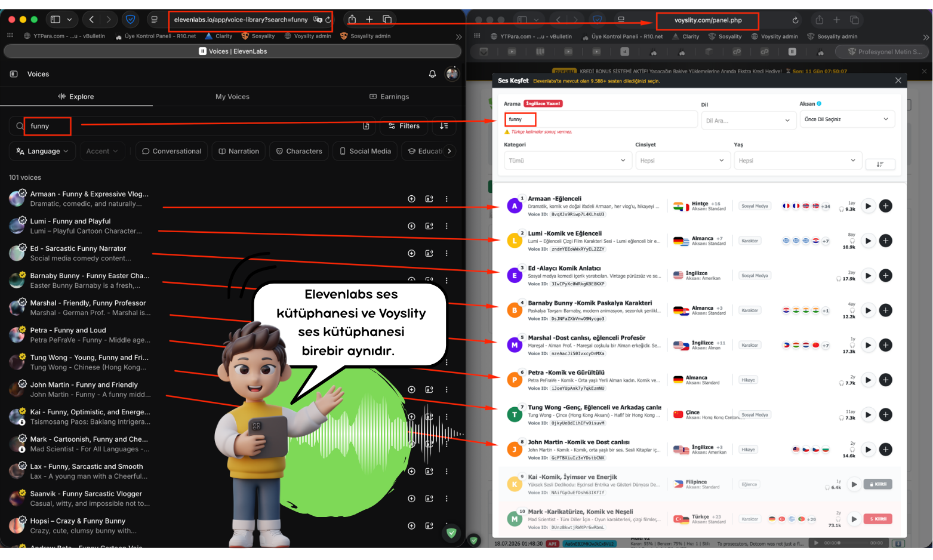The width and height of the screenshot is (933, 560).
Task: Add Lumi - Funny and Playful to collection
Action: [x=411, y=226]
